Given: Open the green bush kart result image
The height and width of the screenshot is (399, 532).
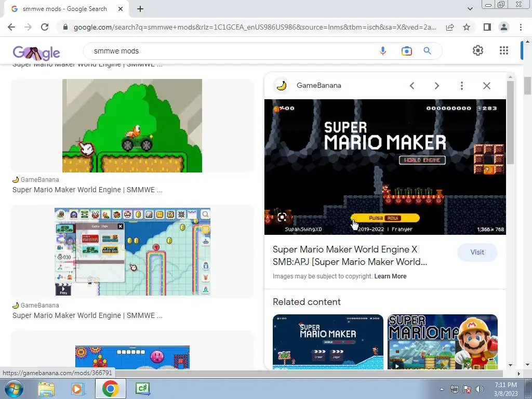Looking at the screenshot, I should [x=132, y=126].
